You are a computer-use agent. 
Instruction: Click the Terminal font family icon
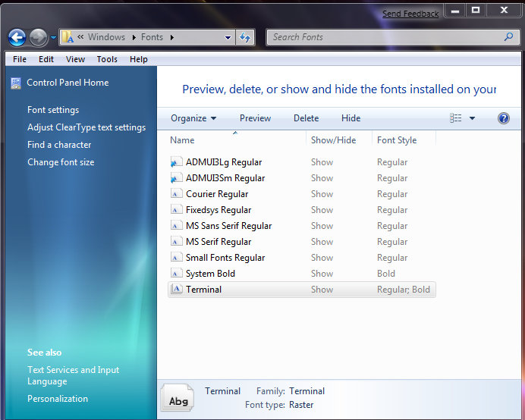pyautogui.click(x=177, y=289)
